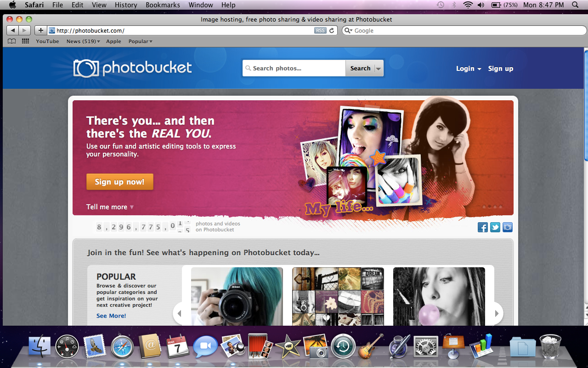Open the Apple menu
Viewport: 588px width, 368px height.
click(12, 5)
